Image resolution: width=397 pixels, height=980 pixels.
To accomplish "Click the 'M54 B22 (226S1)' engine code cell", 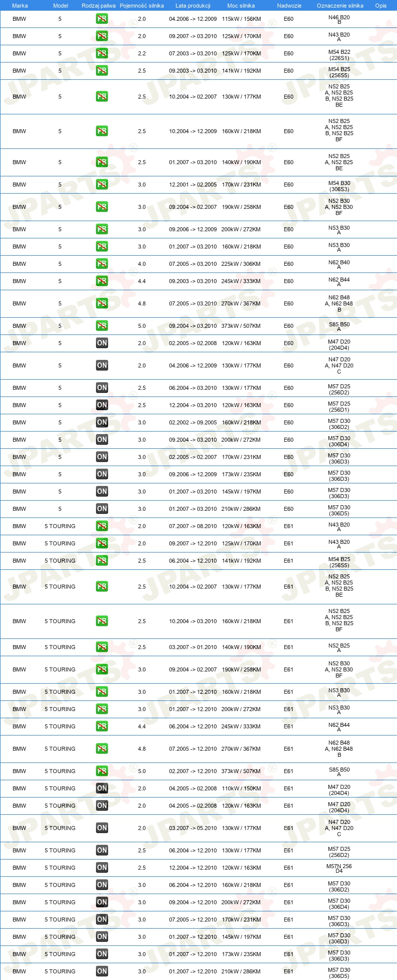I will tap(339, 55).
